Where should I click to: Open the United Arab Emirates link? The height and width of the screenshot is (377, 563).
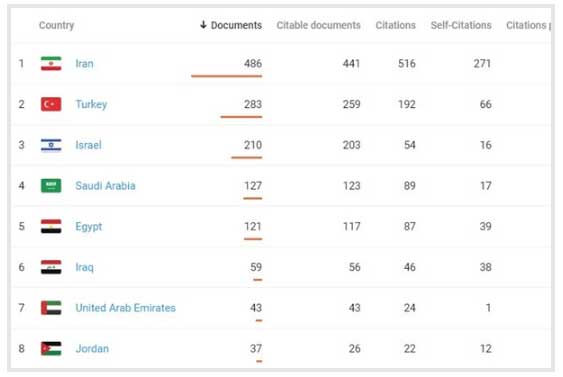(125, 308)
